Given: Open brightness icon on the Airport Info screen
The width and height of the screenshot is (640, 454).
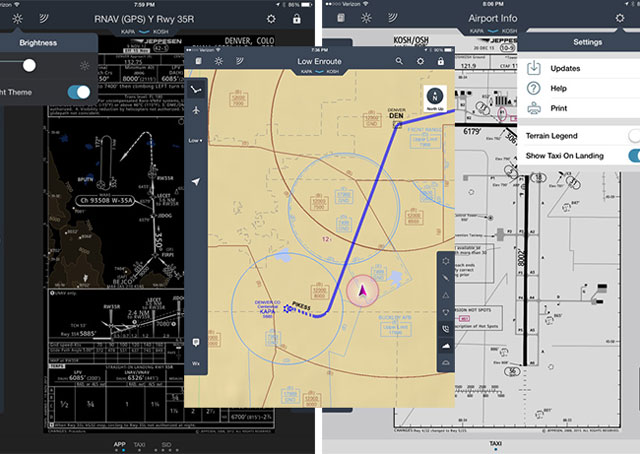Looking at the screenshot, I should (x=366, y=18).
